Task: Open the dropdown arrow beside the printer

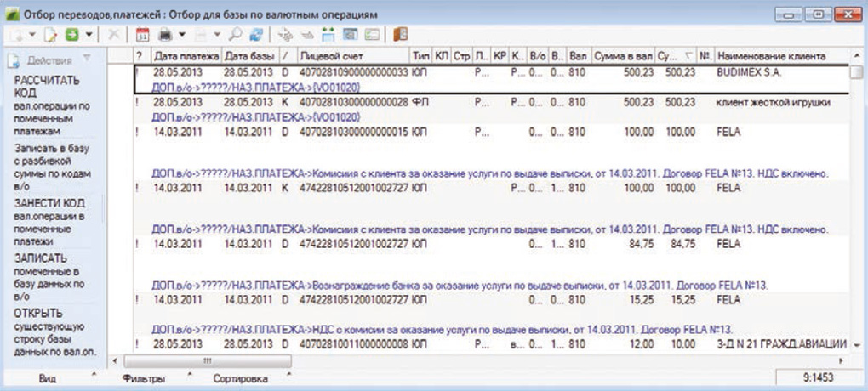Action: [181, 35]
